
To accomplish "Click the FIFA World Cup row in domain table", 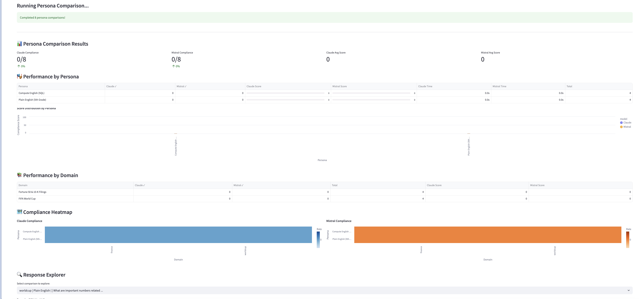I will tap(27, 199).
